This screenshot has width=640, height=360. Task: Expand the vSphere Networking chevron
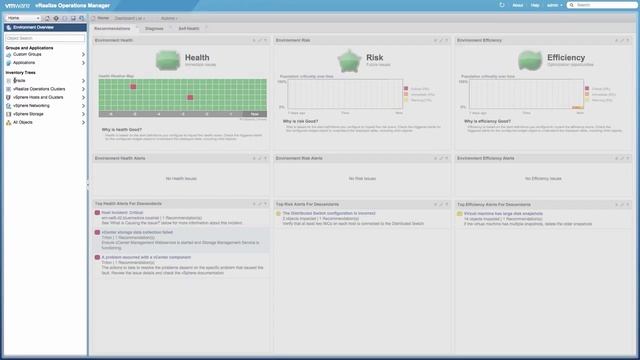(x=83, y=106)
